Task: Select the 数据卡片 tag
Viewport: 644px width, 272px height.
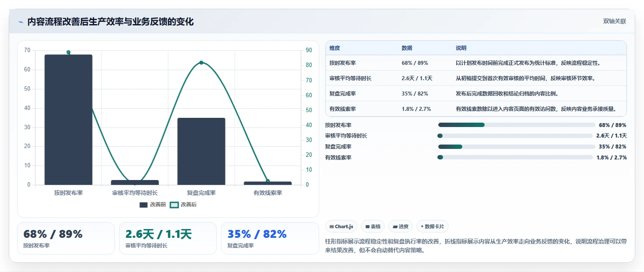Action: (x=432, y=226)
